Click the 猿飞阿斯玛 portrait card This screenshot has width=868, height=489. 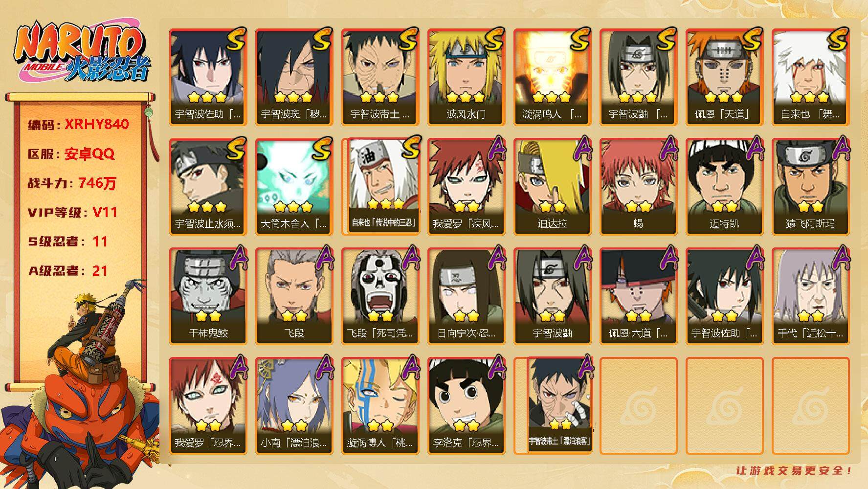coord(810,187)
